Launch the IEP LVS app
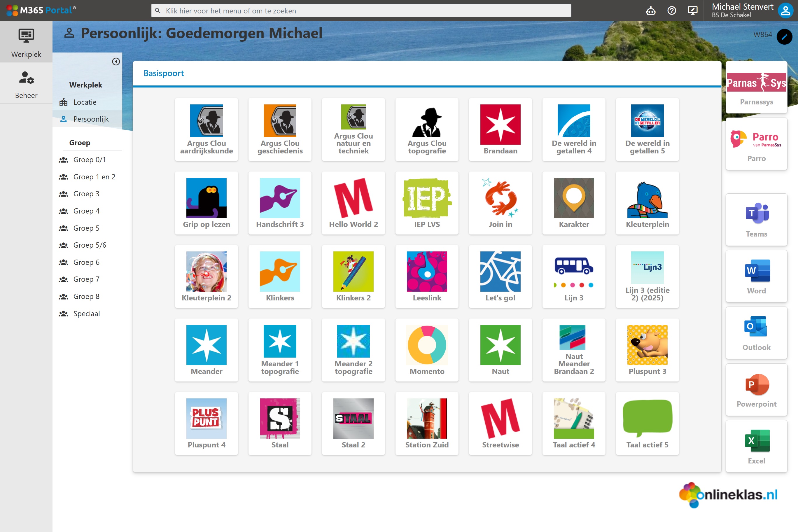 426,202
